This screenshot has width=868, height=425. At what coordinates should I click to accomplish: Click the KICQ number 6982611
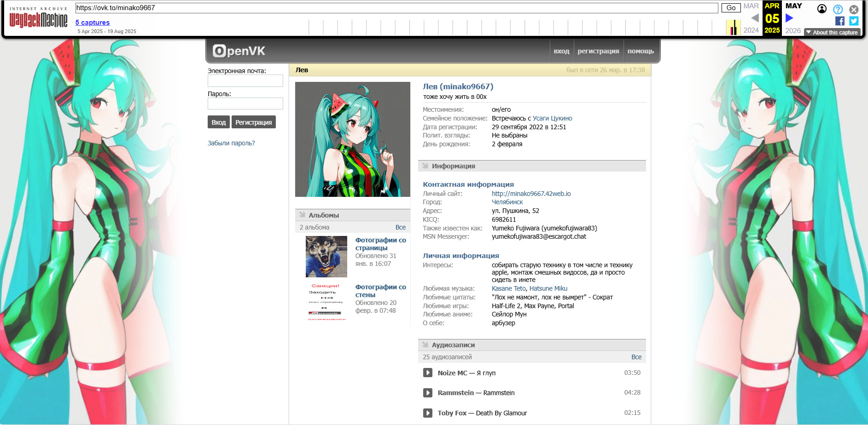point(504,219)
